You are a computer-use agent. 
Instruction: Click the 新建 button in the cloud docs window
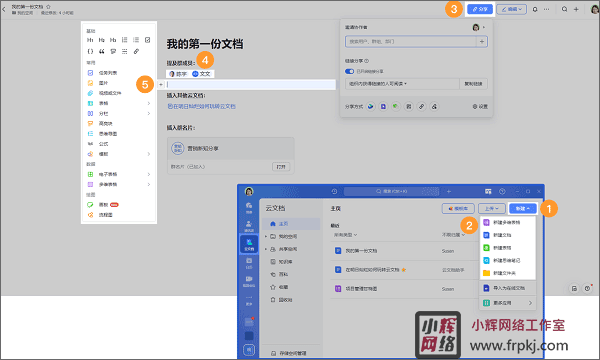pos(523,209)
